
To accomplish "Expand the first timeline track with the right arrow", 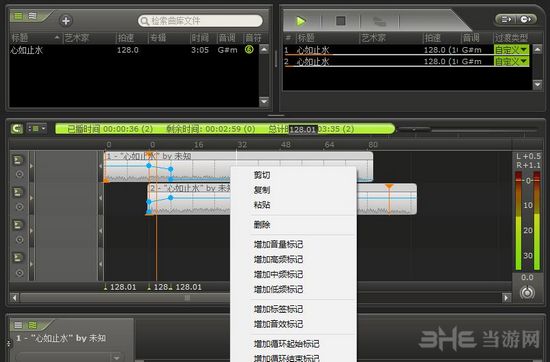I will 31,166.
